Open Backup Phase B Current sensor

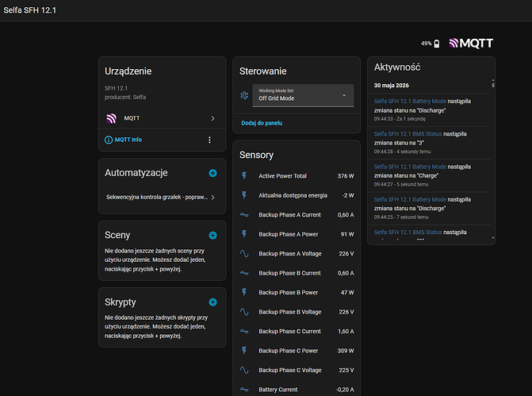tap(297, 273)
